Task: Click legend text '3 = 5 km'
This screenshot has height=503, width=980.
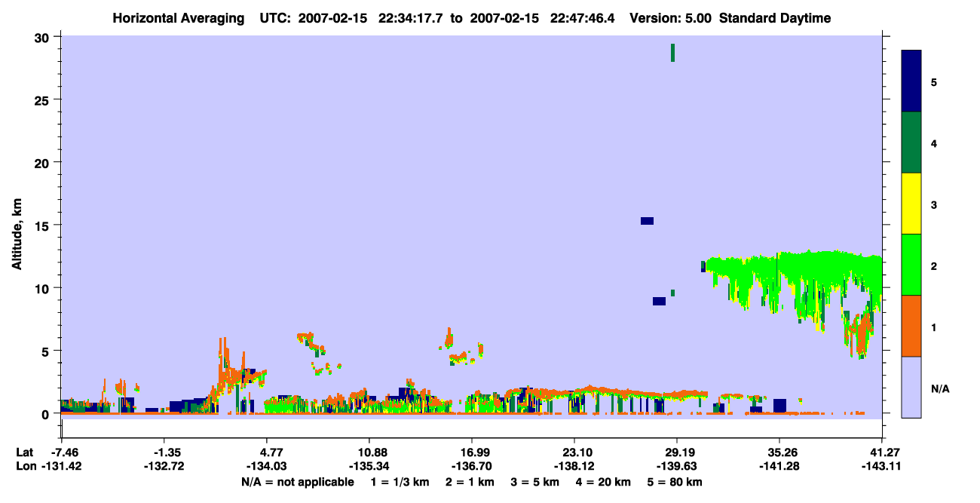Action: pos(536,482)
